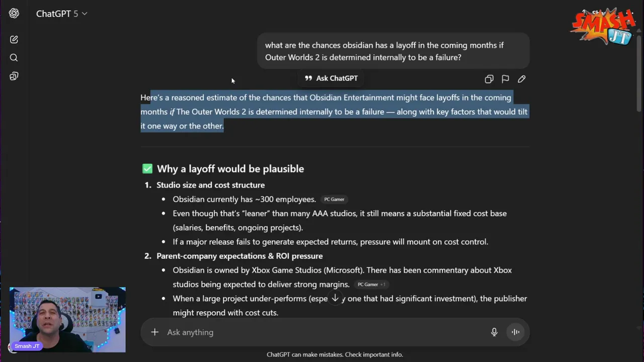Edit the message with the pencil icon
Screen dimensions: 644x362
[x=522, y=79]
